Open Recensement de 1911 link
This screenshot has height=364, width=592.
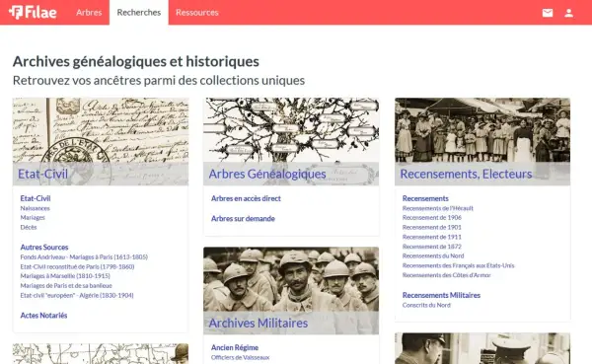coord(431,237)
